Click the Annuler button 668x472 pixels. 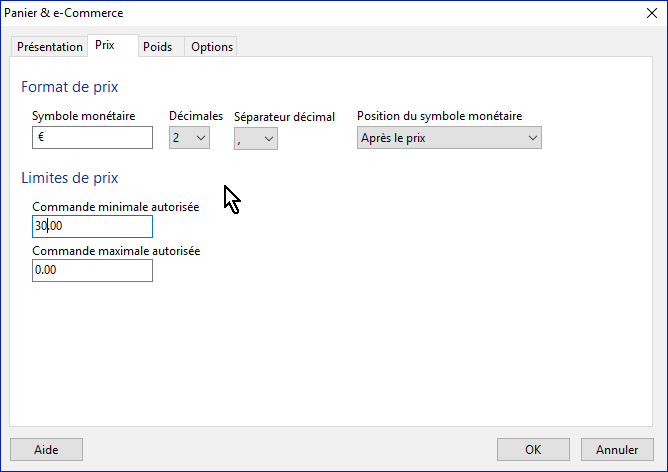tap(617, 450)
